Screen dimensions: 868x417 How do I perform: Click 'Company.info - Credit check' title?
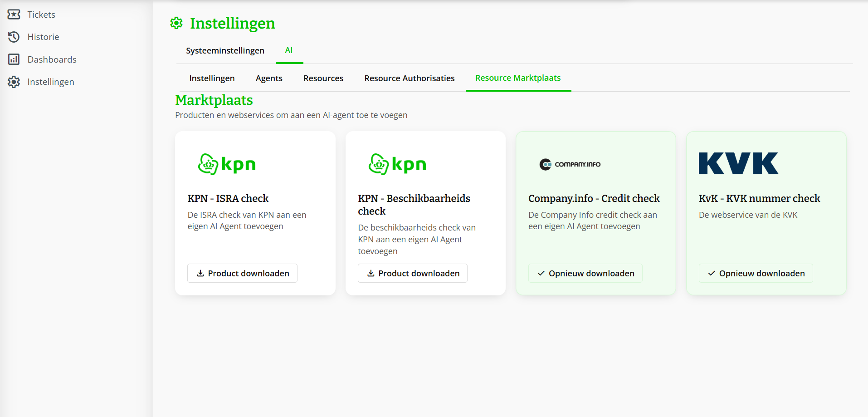[x=594, y=198]
